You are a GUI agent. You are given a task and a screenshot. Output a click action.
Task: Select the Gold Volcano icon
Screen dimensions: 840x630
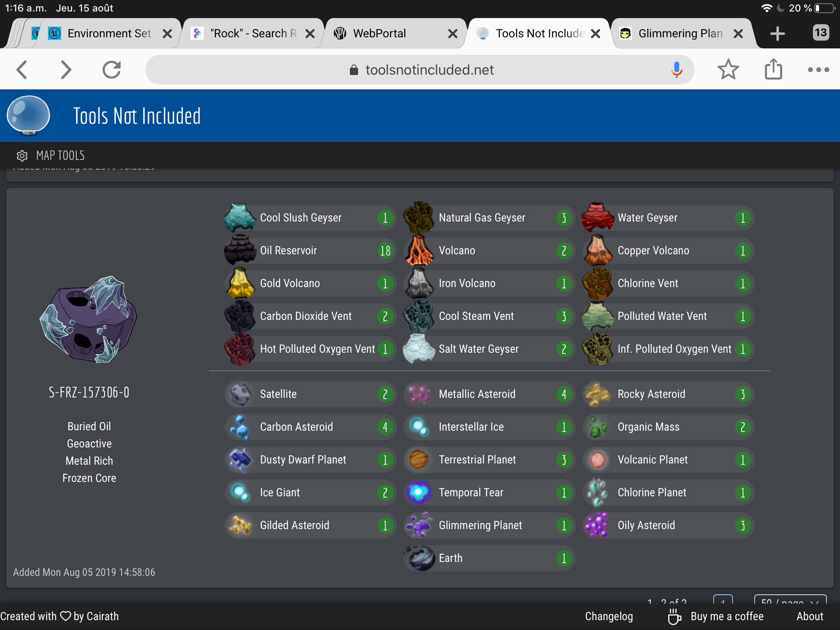coord(240,283)
